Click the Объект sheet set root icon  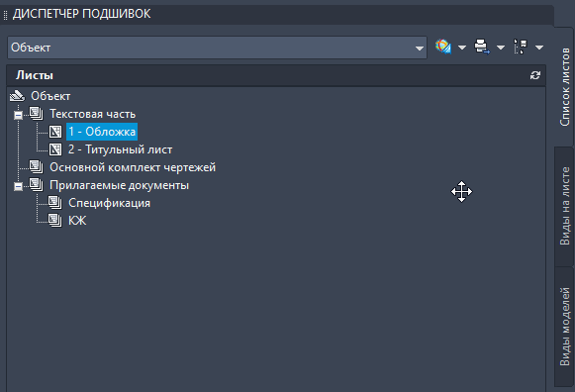coord(17,96)
